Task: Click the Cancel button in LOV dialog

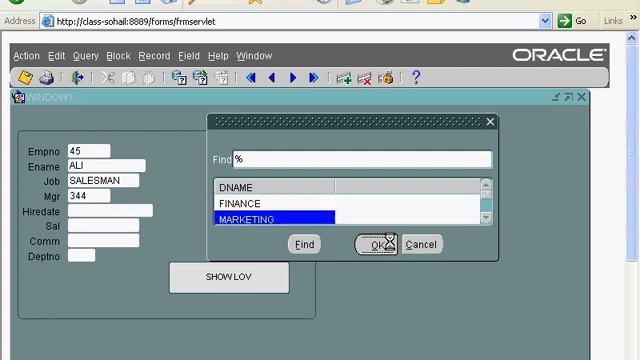Action: pyautogui.click(x=422, y=244)
